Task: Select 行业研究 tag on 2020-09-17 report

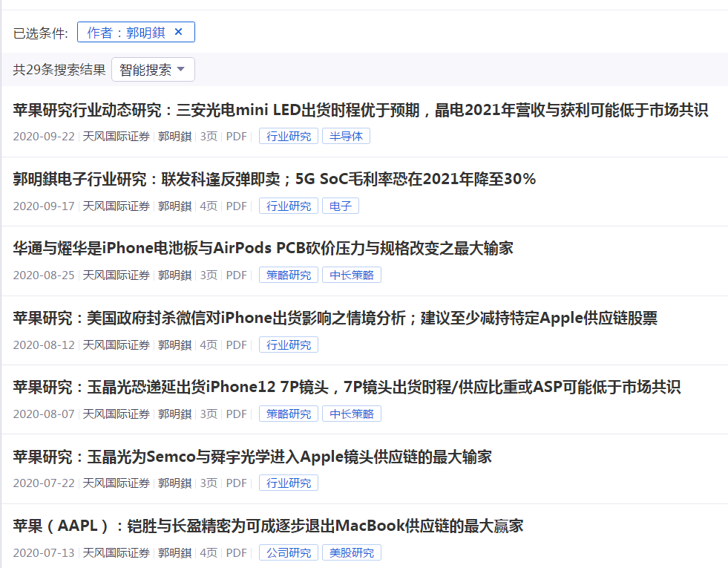Action: pos(289,206)
